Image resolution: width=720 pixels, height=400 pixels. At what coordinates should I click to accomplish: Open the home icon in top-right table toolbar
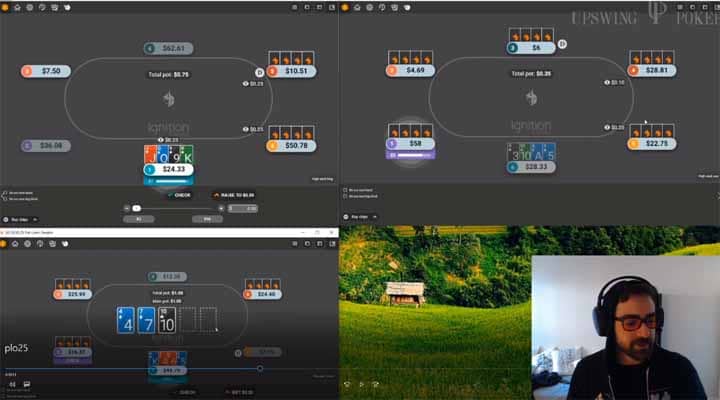click(357, 7)
